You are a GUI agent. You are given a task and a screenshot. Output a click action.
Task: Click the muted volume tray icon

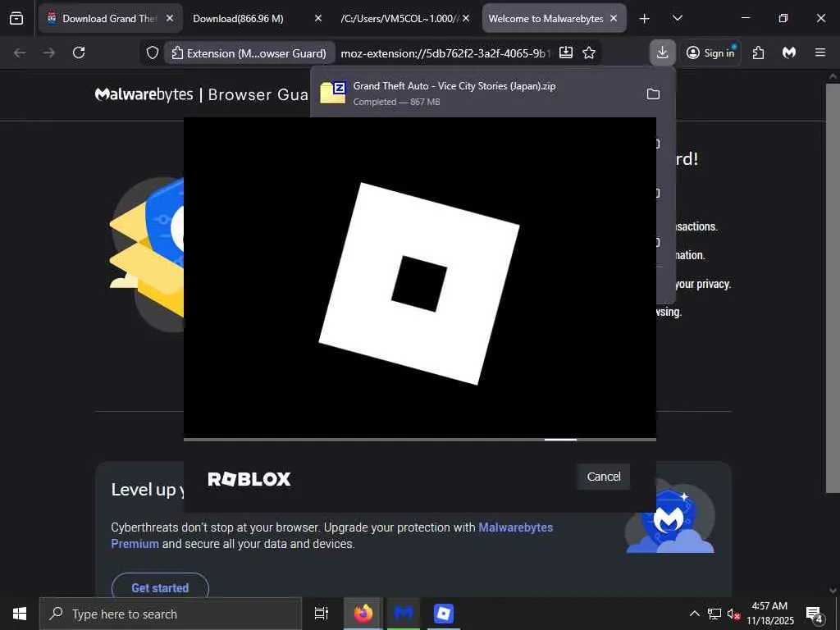[x=733, y=614]
